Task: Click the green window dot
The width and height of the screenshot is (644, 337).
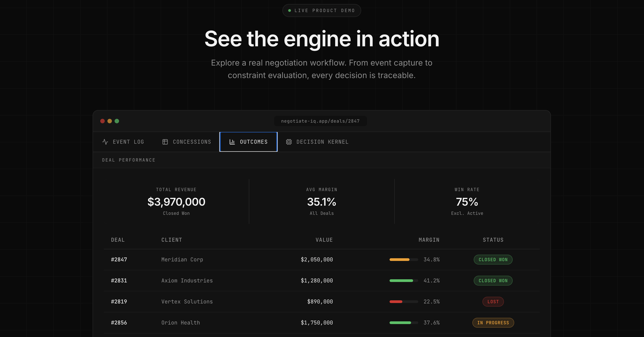Action: [117, 121]
